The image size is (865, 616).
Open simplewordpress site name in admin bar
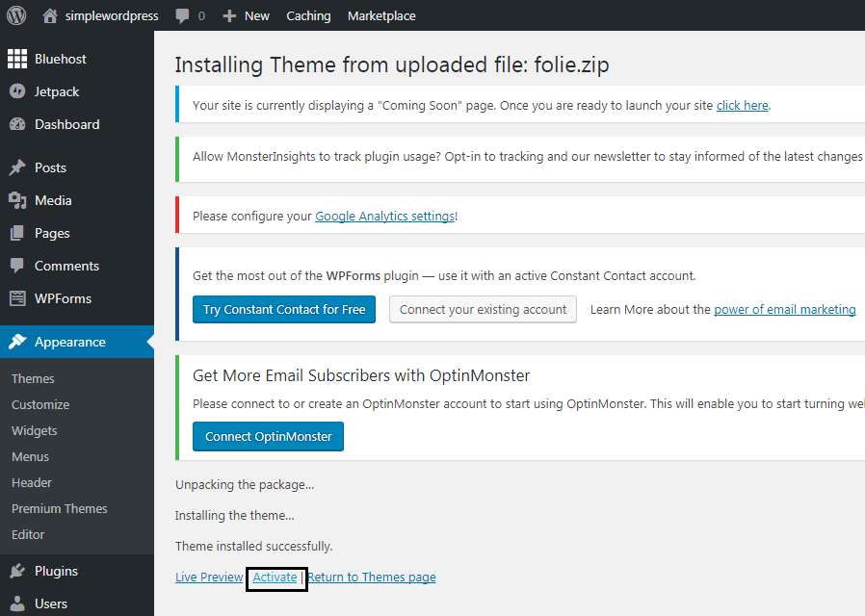(112, 16)
